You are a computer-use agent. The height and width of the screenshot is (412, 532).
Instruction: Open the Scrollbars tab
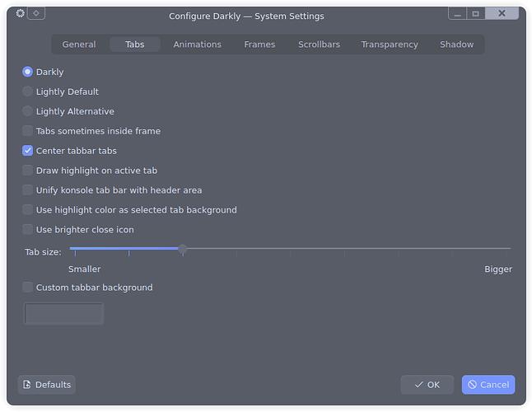[x=319, y=44]
